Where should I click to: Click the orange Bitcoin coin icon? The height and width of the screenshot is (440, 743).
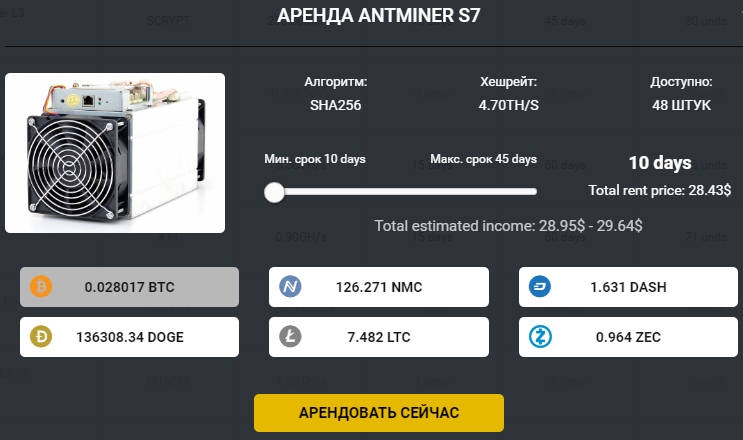tap(41, 287)
